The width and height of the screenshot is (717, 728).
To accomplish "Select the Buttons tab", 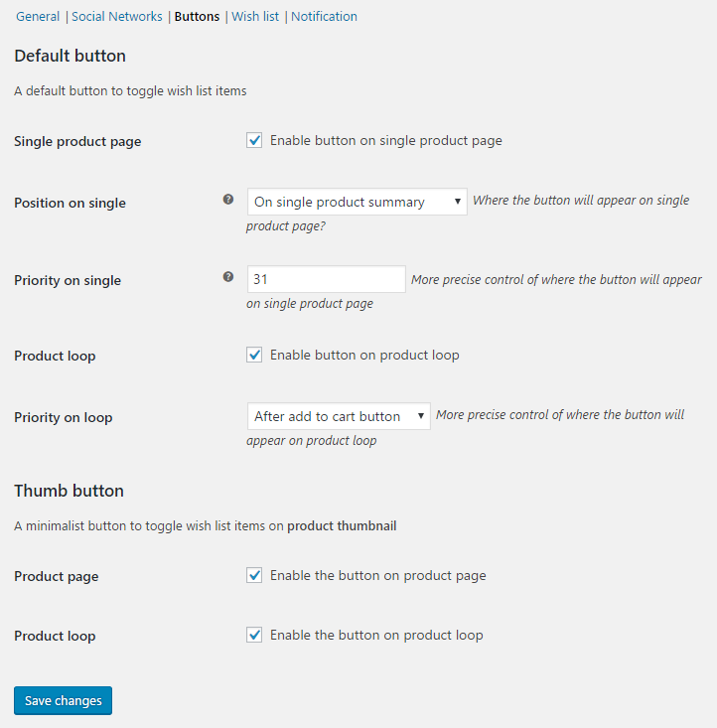I will coord(197,17).
